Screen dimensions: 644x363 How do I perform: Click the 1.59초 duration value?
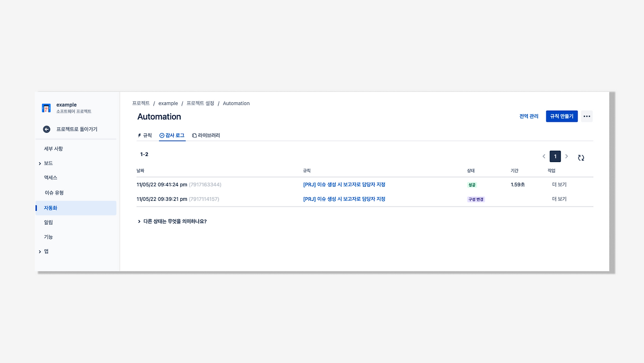[518, 185]
